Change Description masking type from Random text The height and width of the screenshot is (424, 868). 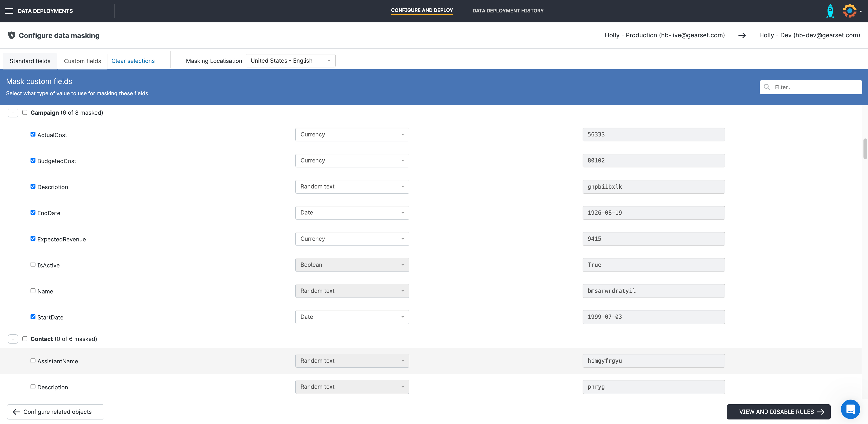[x=352, y=187]
